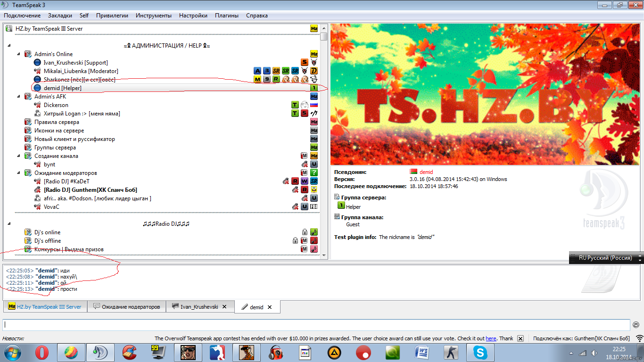Collapse the Ожидание модераторов channel
Screen dimensions: 644x362
point(19,173)
